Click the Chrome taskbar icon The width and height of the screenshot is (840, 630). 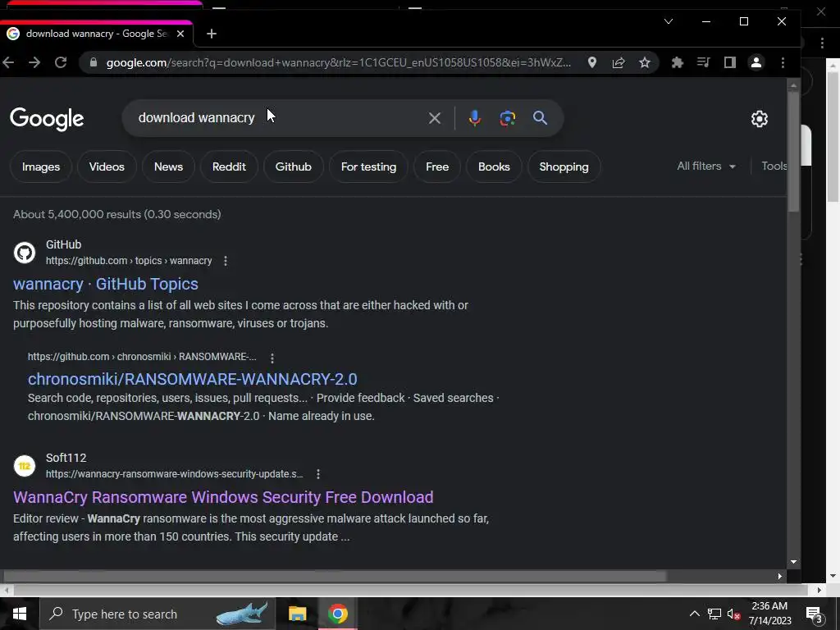pos(337,614)
